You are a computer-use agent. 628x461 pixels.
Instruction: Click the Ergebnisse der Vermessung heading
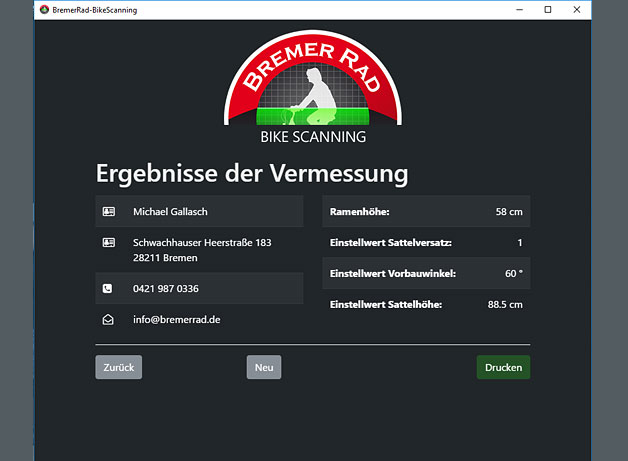click(x=252, y=173)
